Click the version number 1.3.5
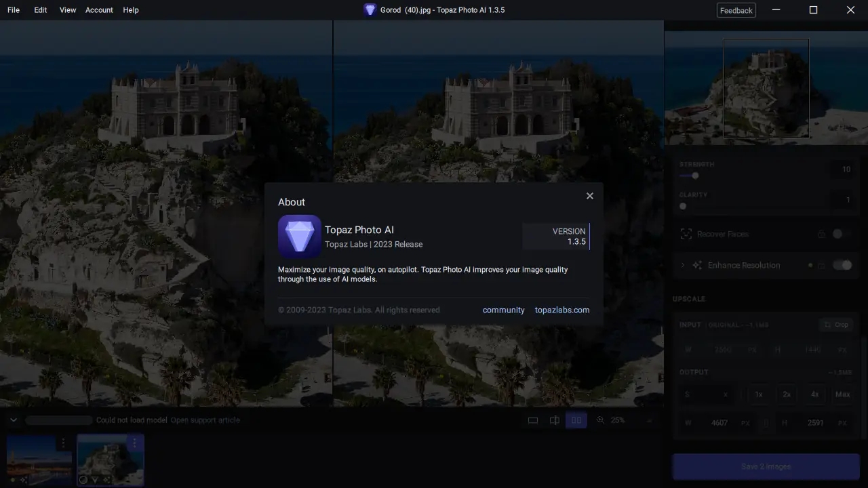Screen dimensions: 868x488 (577, 241)
